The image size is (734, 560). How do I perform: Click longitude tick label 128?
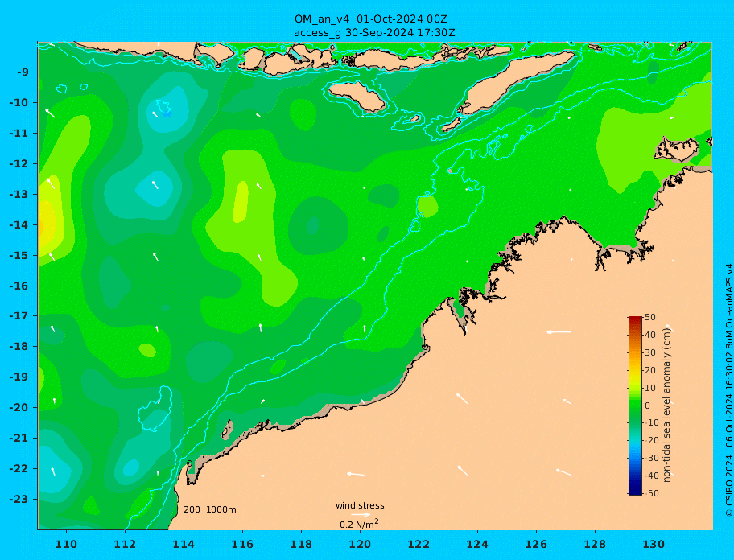pyautogui.click(x=595, y=544)
